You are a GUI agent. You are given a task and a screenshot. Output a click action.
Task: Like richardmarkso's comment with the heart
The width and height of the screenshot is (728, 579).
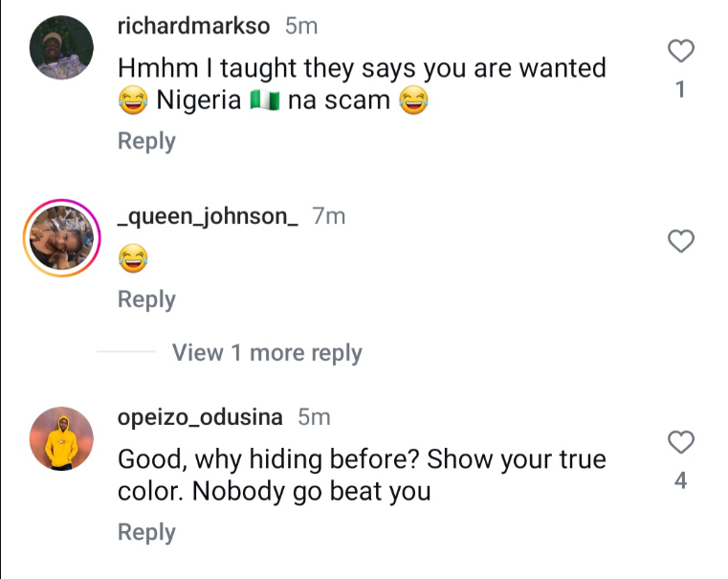pos(679,51)
